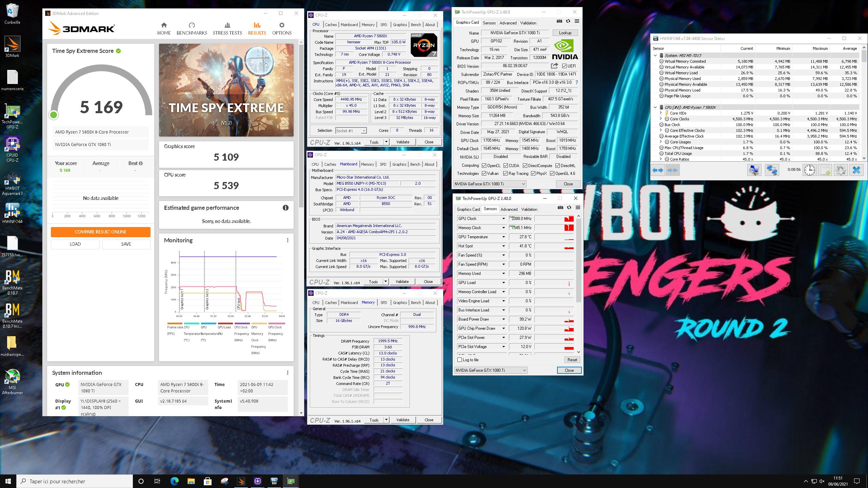
Task: Toggle PhysX checkbox in GPU-Z
Action: [x=533, y=174]
